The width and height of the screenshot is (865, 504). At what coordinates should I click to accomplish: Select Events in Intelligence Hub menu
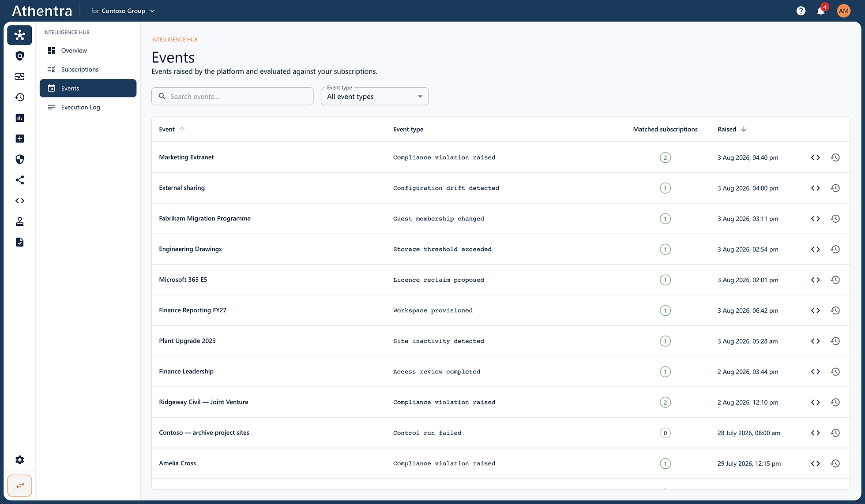click(x=88, y=88)
